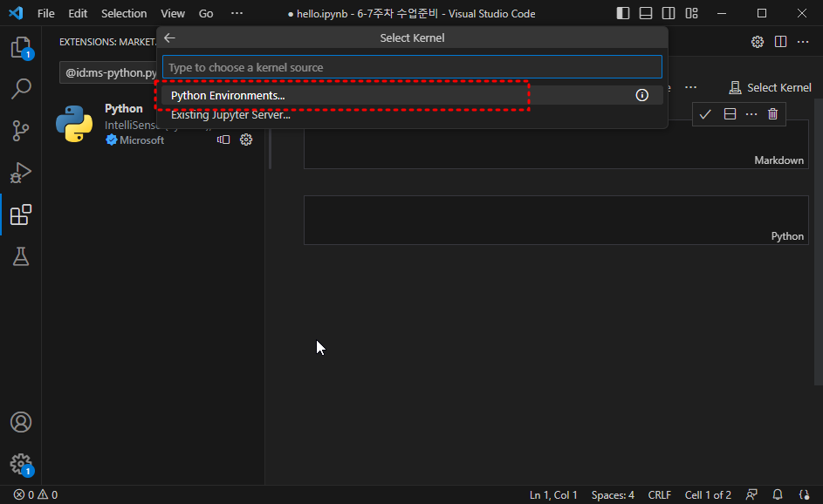Open the Extensions view in the activity bar

(21, 214)
